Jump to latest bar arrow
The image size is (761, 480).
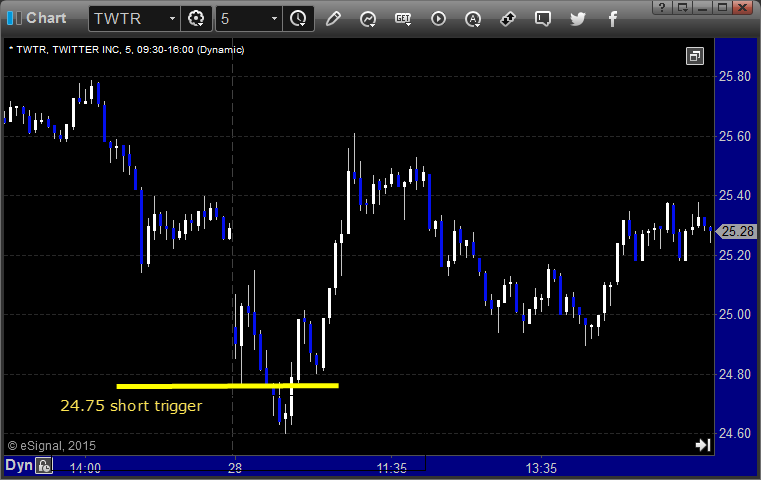pos(703,445)
